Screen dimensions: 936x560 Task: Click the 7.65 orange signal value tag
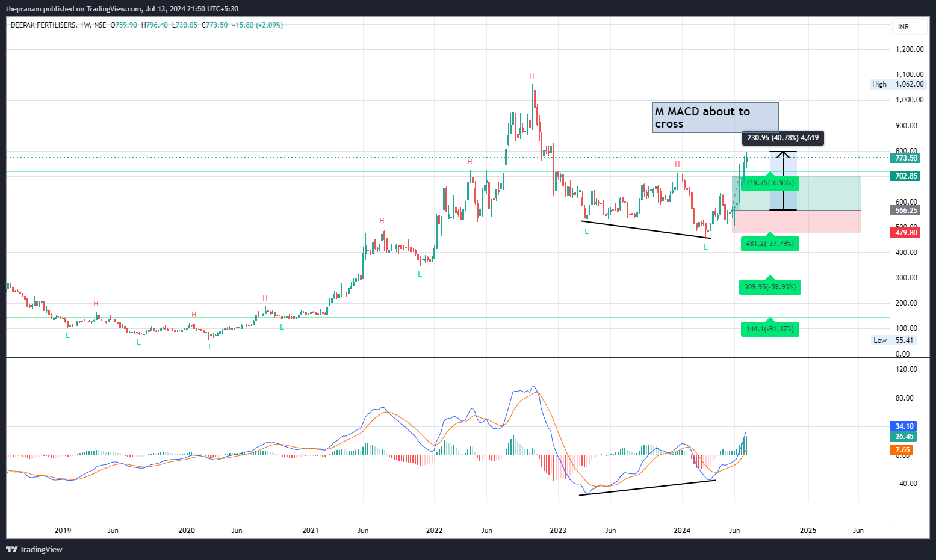[902, 450]
